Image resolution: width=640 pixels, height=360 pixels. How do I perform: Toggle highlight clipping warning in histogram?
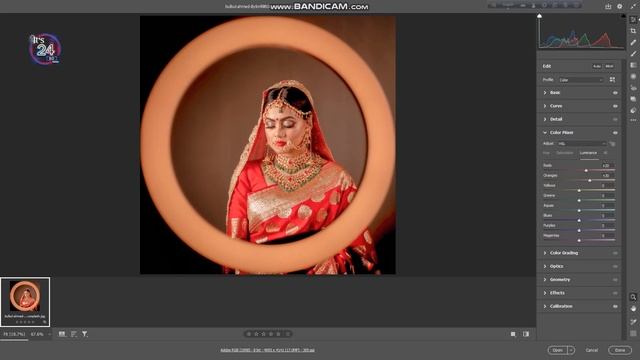click(623, 16)
